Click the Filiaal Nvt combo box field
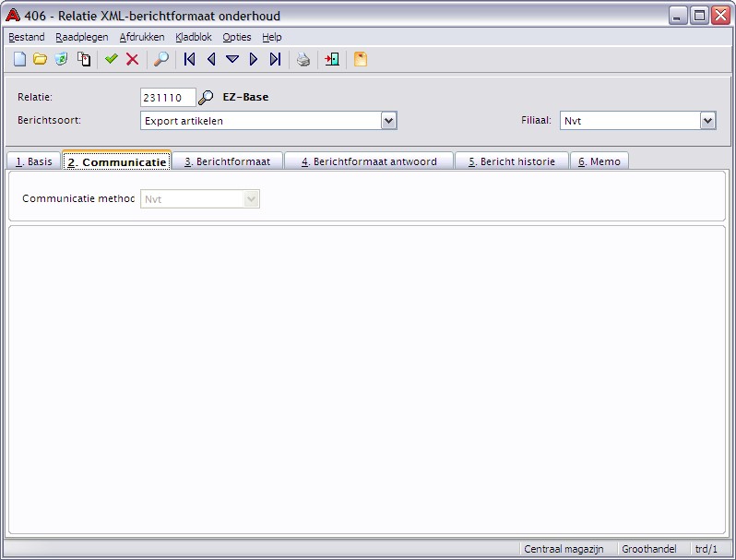736x560 pixels. (x=638, y=121)
